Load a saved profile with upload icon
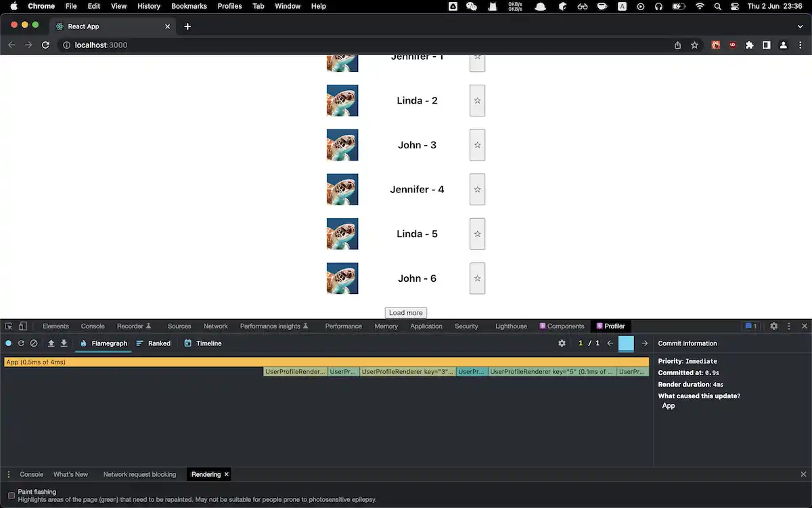The width and height of the screenshot is (812, 508). 51,343
